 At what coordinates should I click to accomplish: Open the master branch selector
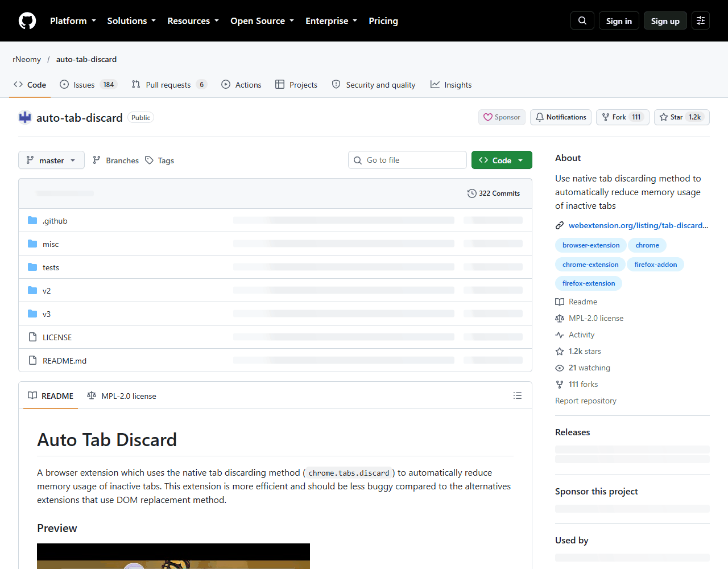(51, 160)
